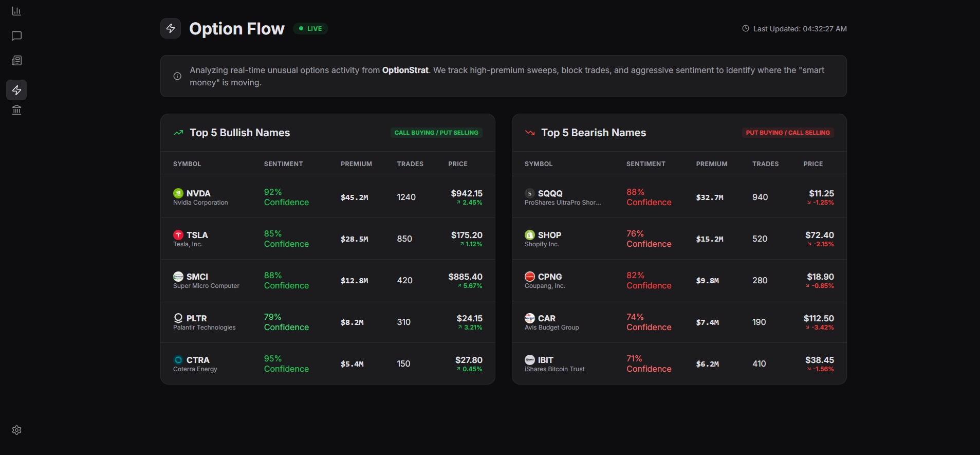Click the Top 5 Bearish Names heading

point(594,133)
